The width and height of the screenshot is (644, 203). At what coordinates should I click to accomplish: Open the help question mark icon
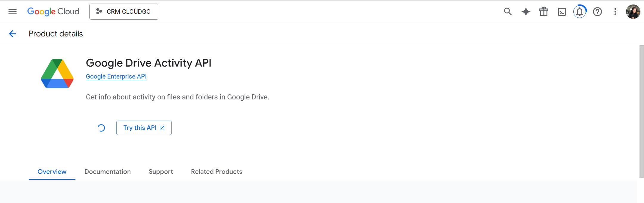597,12
